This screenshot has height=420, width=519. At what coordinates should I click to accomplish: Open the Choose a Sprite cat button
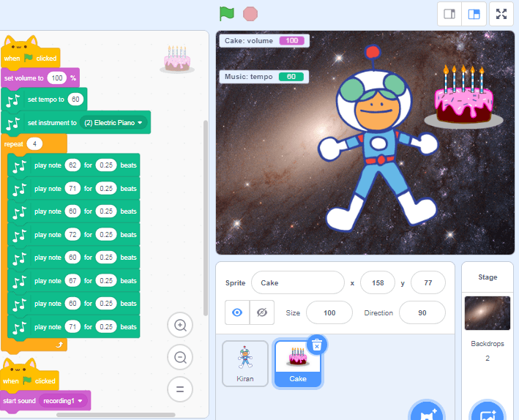[x=426, y=412]
